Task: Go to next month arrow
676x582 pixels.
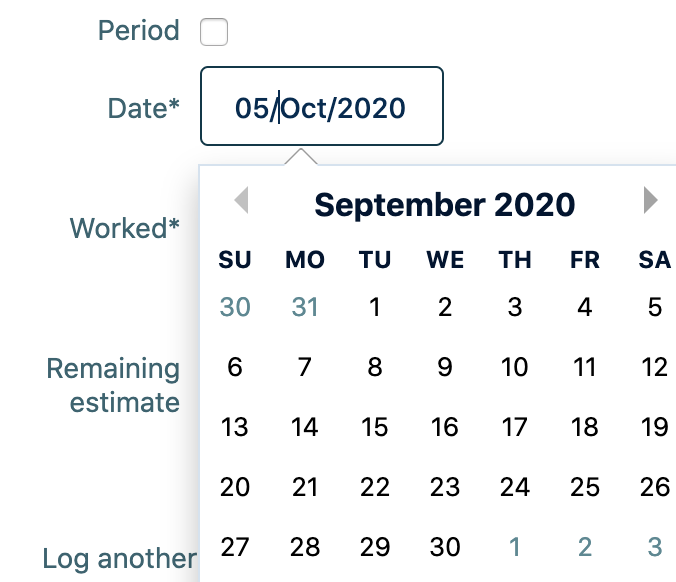Action: [651, 201]
